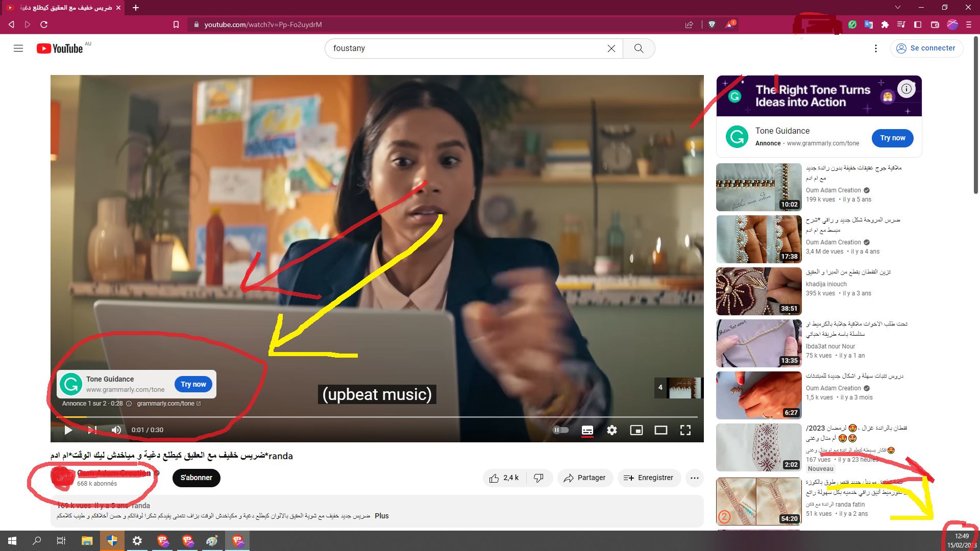Skip to the next video
Screen dimensions: 980x551
(x=92, y=430)
